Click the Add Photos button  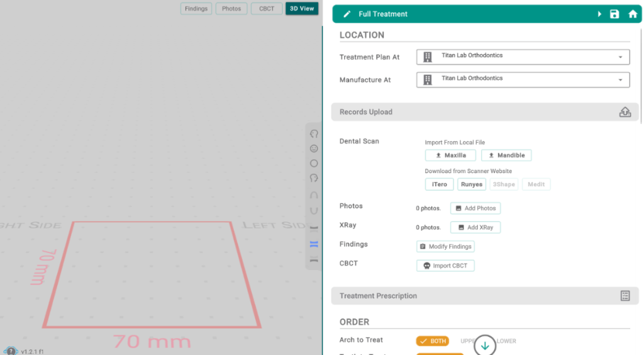coord(475,208)
